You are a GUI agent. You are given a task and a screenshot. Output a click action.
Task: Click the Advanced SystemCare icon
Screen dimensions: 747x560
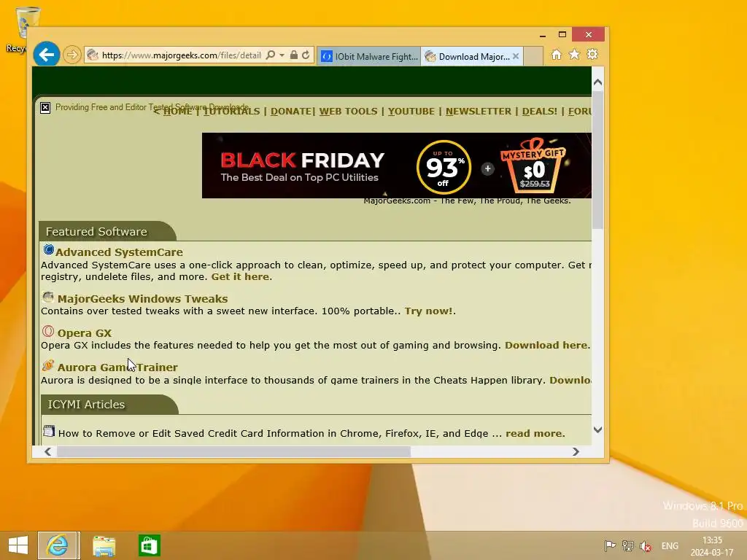[x=48, y=249]
